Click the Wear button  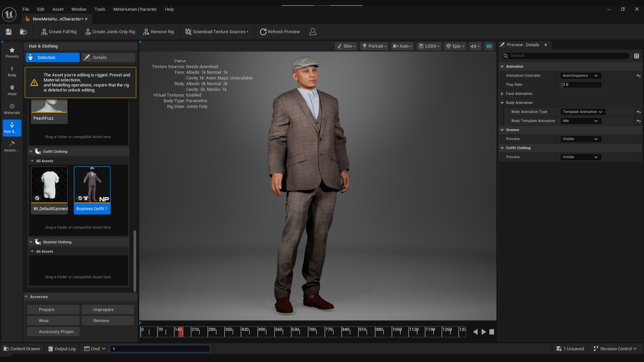(x=53, y=321)
